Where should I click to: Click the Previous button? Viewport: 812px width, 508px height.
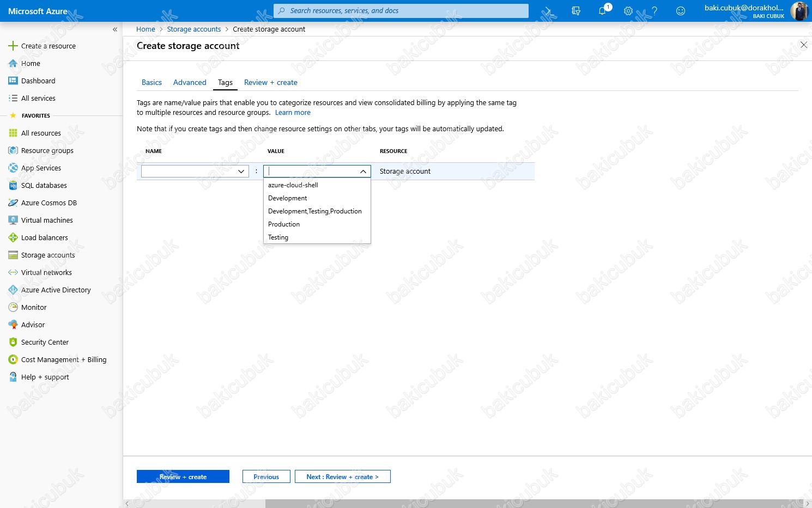coord(266,476)
